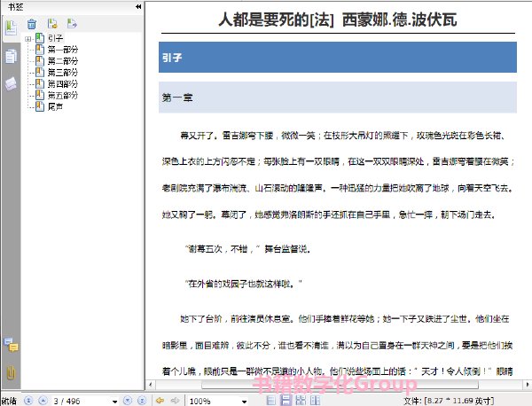532x406 pixels.
Task: Switch to continuous facing layout
Action: [301, 401]
